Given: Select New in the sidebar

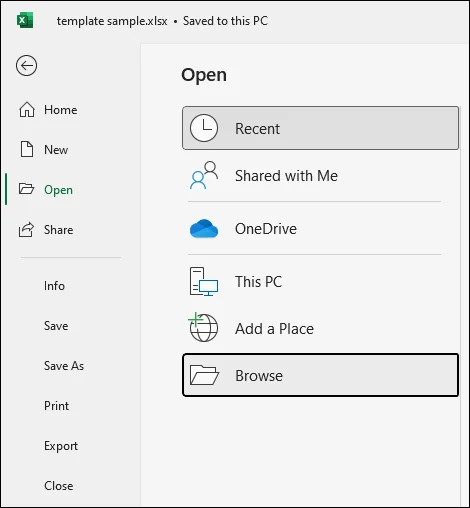Looking at the screenshot, I should point(56,150).
